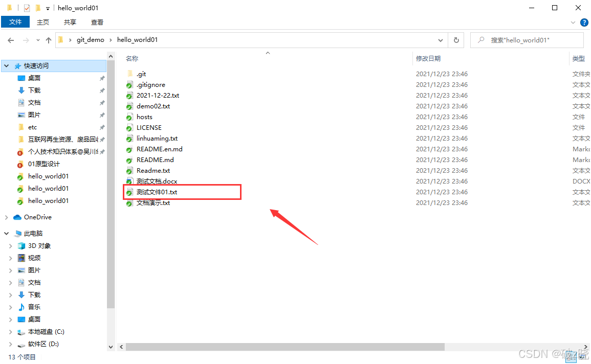Open Quick Access Toolbar customize dropdown
This screenshot has height=364, width=591.
pyautogui.click(x=48, y=8)
